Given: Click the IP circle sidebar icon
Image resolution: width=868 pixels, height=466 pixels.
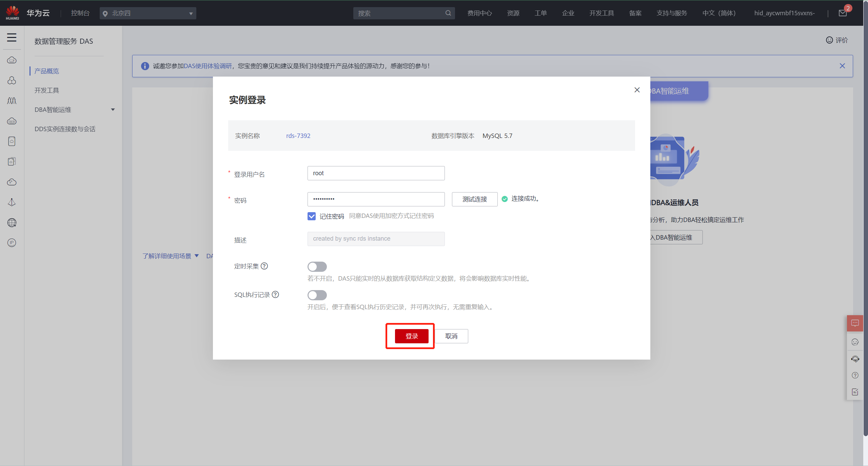Looking at the screenshot, I should pyautogui.click(x=12, y=243).
